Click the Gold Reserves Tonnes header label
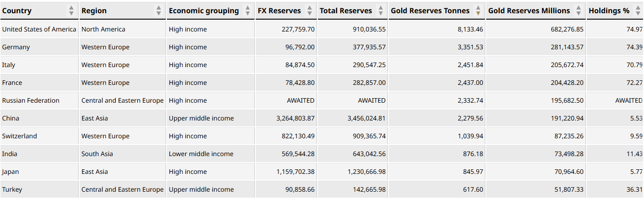 pyautogui.click(x=430, y=10)
